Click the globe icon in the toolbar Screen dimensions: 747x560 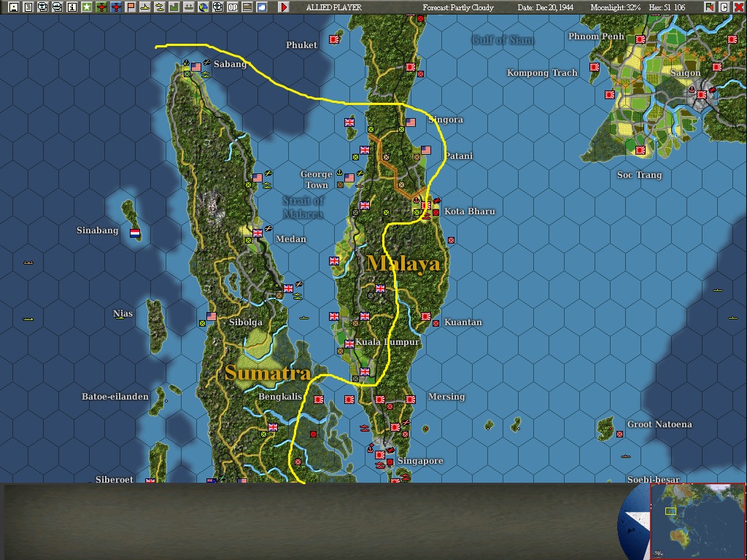coord(204,7)
